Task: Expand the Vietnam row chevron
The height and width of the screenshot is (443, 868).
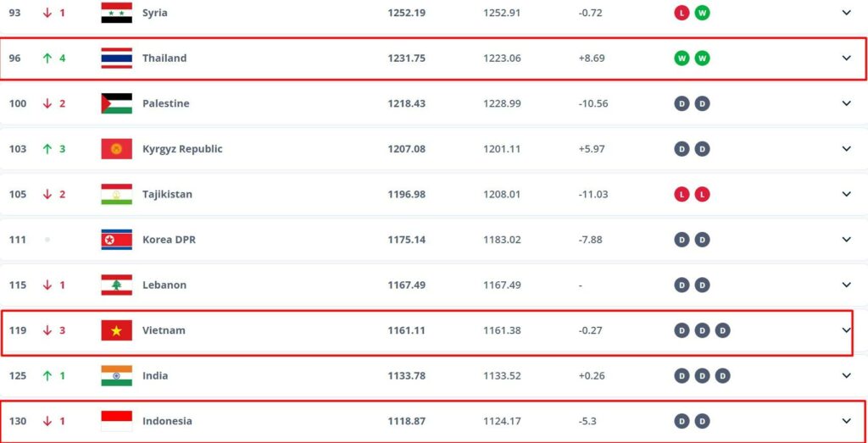Action: pyautogui.click(x=846, y=330)
